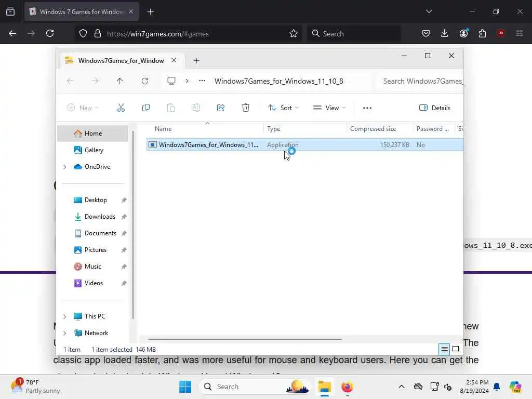Viewport: 532px width, 399px height.
Task: Open Firefox Downloads panel arrow icon
Action: 445,33
